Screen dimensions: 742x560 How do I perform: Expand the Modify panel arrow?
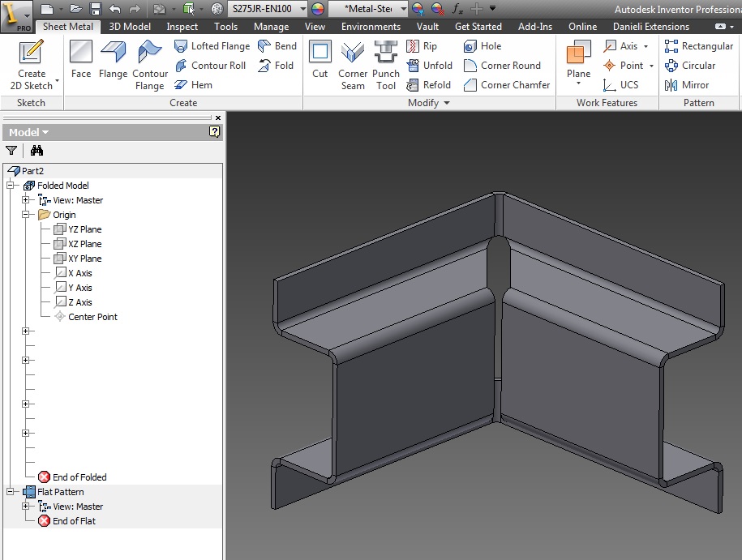click(x=447, y=103)
